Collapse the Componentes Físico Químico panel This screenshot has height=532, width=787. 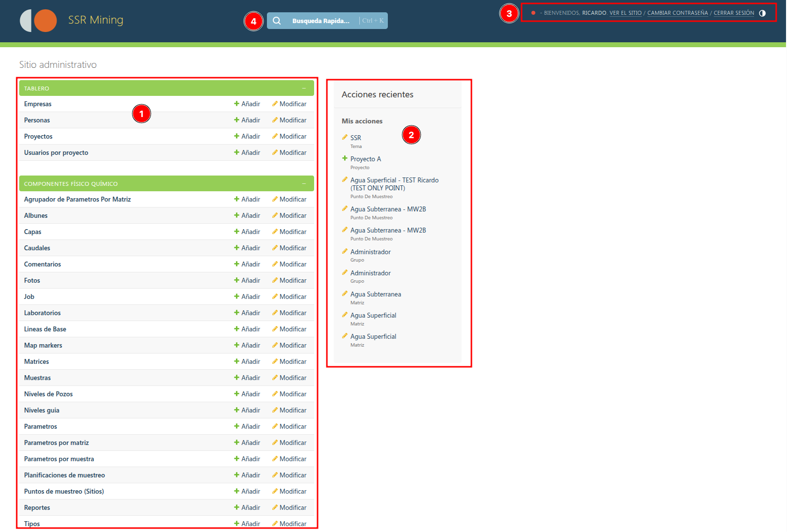[x=304, y=183]
